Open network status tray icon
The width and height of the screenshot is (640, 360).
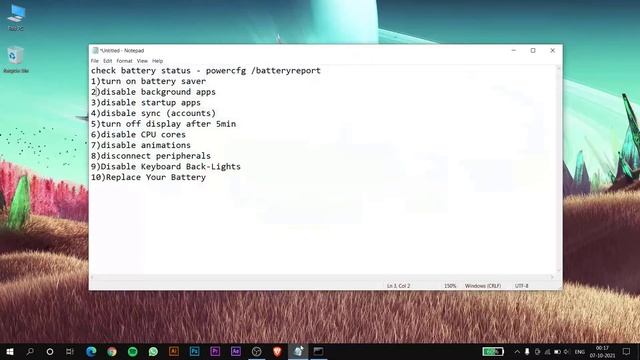547,351
